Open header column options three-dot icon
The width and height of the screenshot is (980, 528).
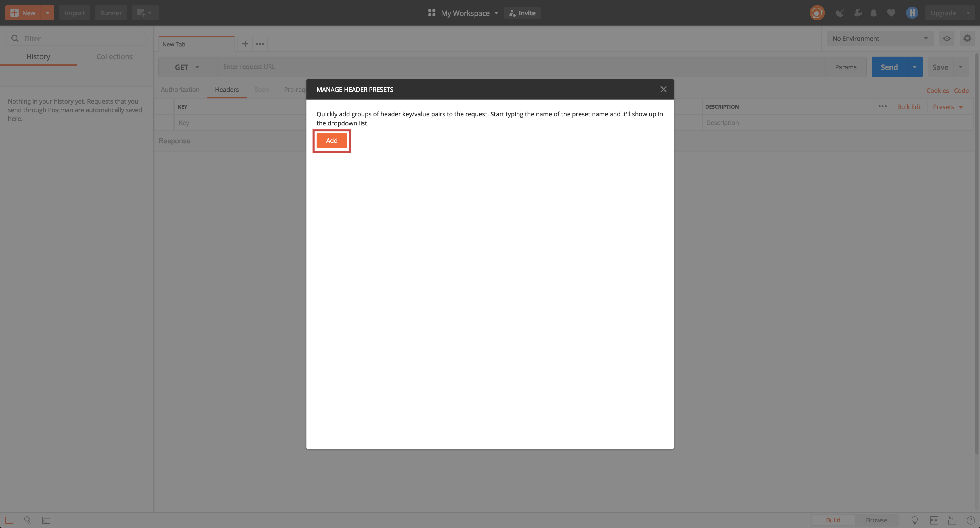[x=882, y=107]
